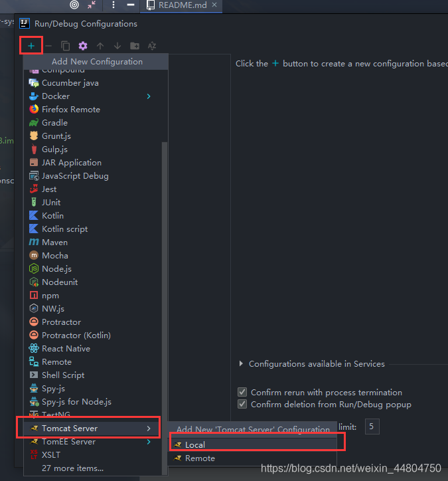Click the minus Remove Configuration icon
The height and width of the screenshot is (481, 448).
[48, 46]
